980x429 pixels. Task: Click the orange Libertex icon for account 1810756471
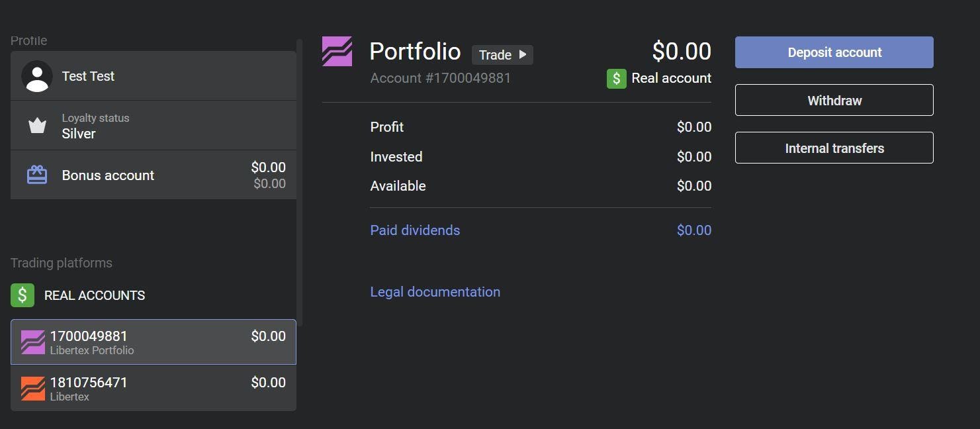32,388
